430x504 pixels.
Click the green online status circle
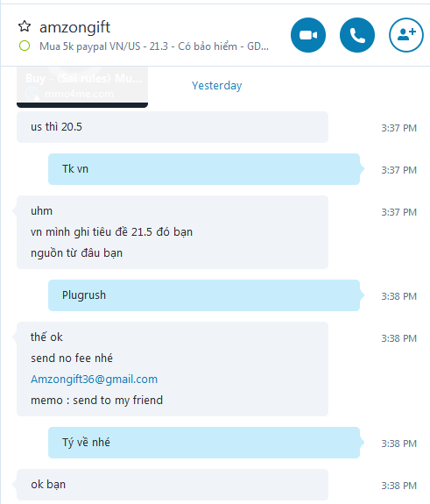(25, 46)
